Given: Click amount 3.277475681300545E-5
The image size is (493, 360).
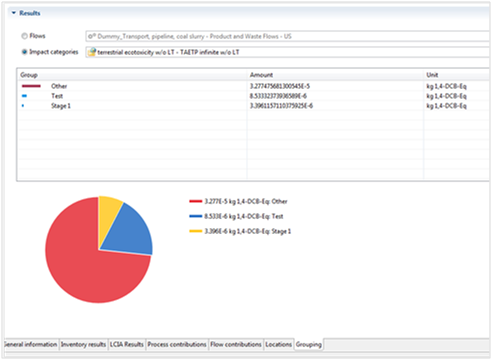Looking at the screenshot, I should (280, 86).
